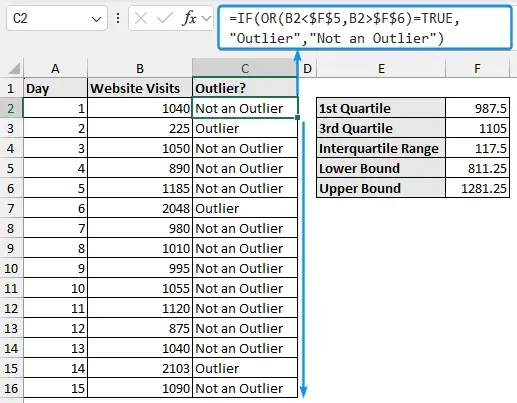The width and height of the screenshot is (517, 403).
Task: Select row 1 header
Action: click(x=11, y=88)
